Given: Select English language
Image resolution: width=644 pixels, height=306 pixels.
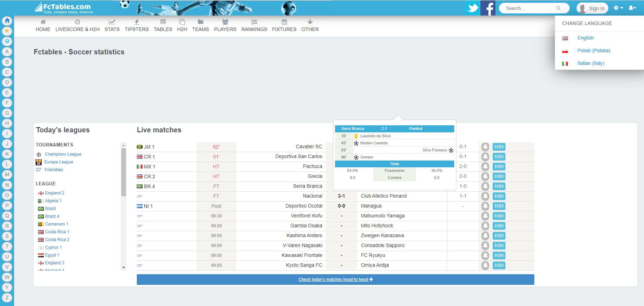Looking at the screenshot, I should coord(585,38).
